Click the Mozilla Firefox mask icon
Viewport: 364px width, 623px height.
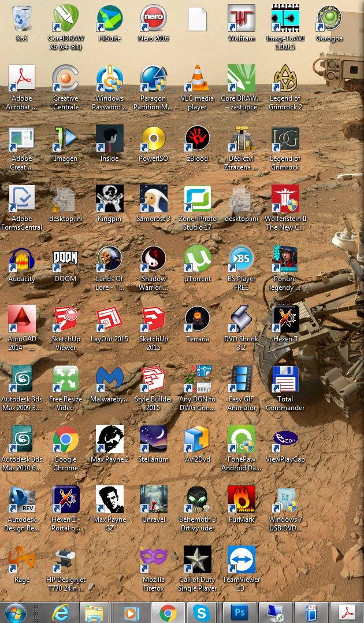tap(153, 560)
